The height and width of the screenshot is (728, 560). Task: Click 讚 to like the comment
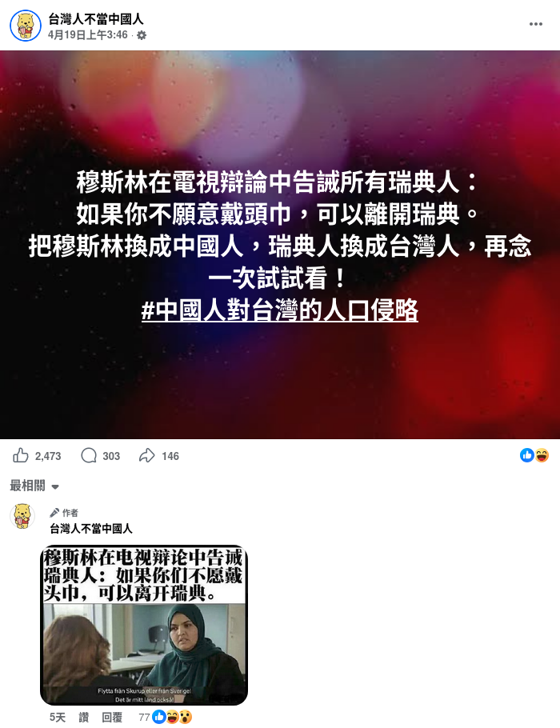pos(83,718)
